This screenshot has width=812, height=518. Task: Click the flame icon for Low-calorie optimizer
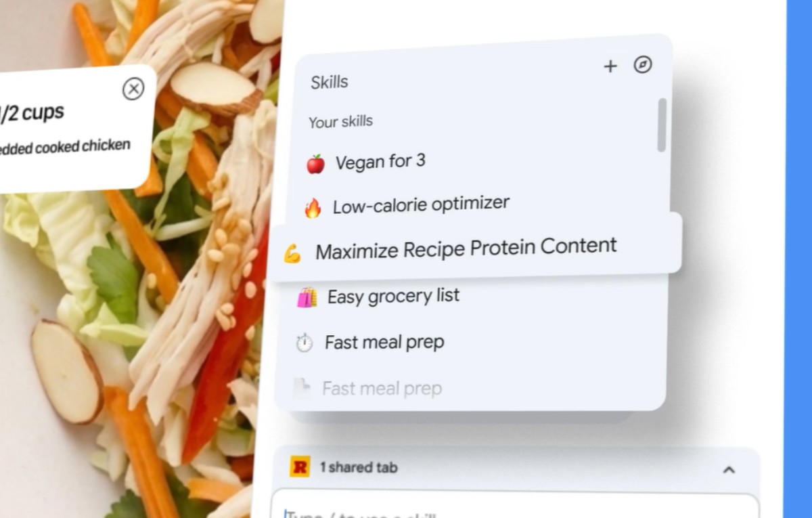click(x=313, y=208)
